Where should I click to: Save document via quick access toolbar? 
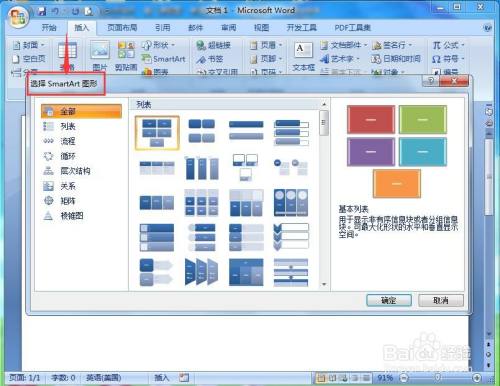[42, 11]
